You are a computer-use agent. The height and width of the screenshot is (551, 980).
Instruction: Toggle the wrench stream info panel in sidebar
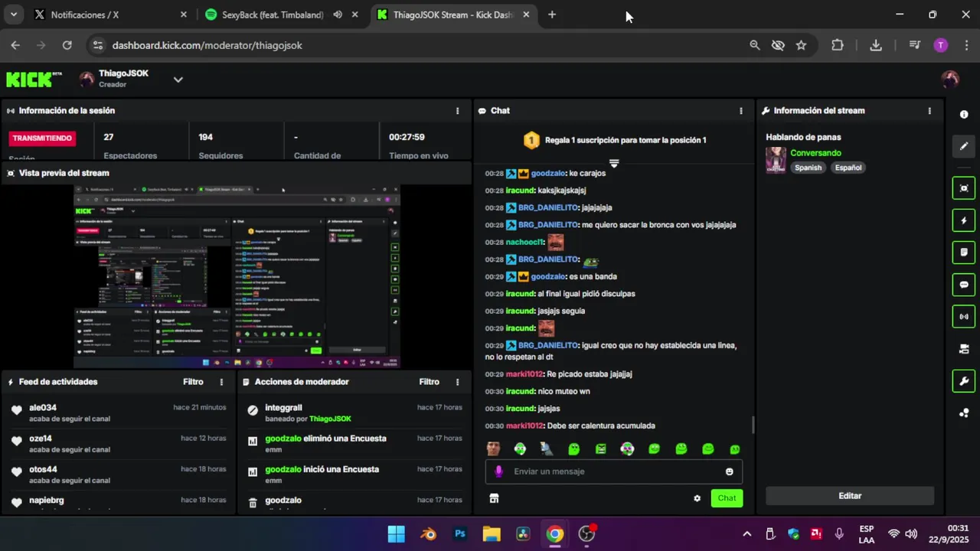(x=964, y=380)
